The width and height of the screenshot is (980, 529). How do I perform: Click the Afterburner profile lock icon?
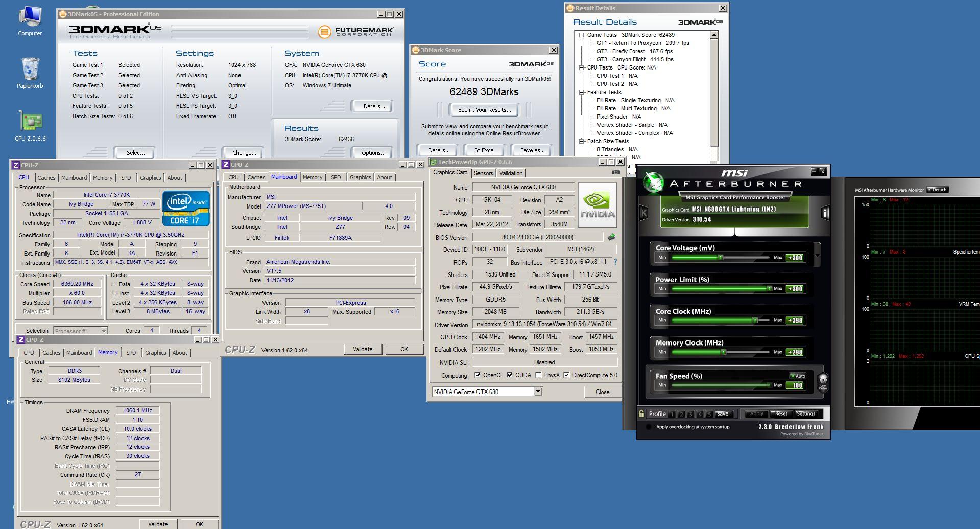(x=641, y=413)
